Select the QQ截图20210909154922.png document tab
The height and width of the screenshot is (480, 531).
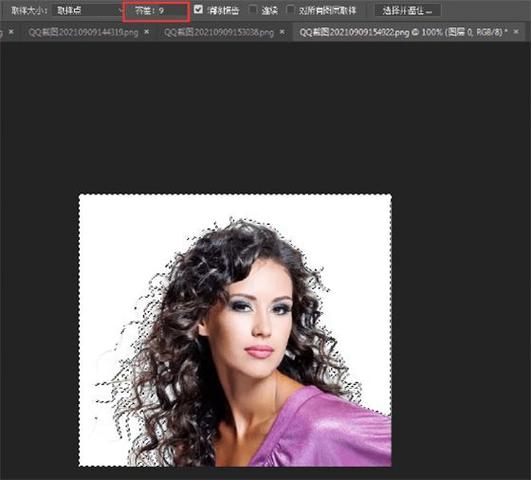click(404, 32)
